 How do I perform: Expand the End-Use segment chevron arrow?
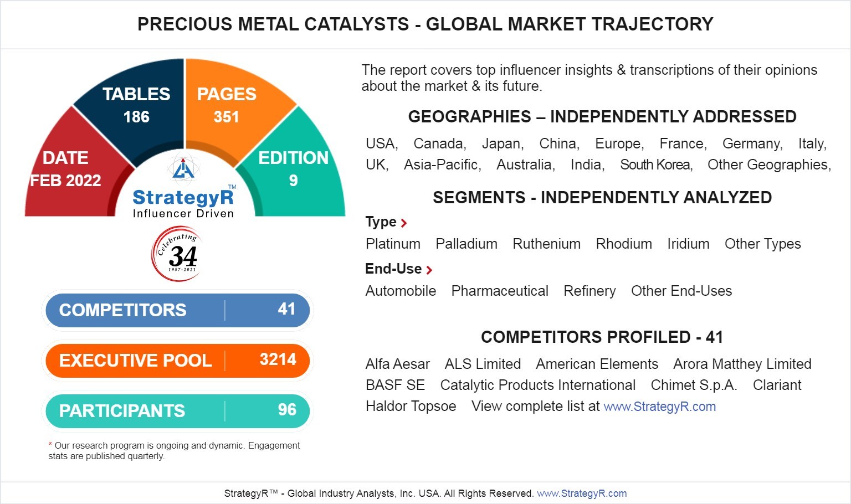click(x=429, y=270)
